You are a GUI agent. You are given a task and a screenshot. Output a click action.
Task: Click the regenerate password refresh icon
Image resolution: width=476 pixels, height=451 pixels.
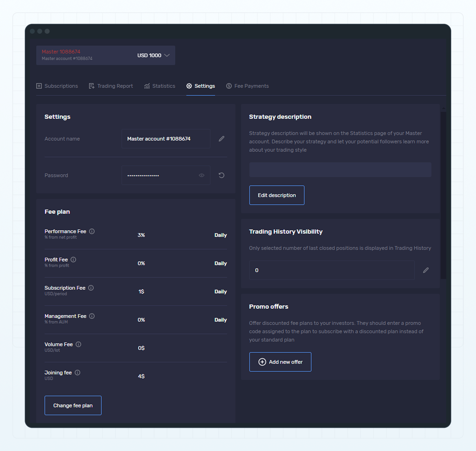point(221,175)
